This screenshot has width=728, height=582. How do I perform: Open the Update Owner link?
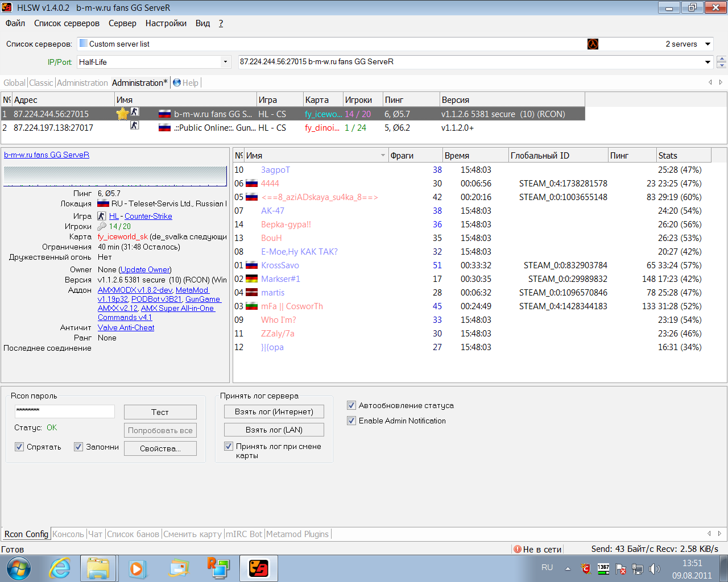pyautogui.click(x=145, y=269)
